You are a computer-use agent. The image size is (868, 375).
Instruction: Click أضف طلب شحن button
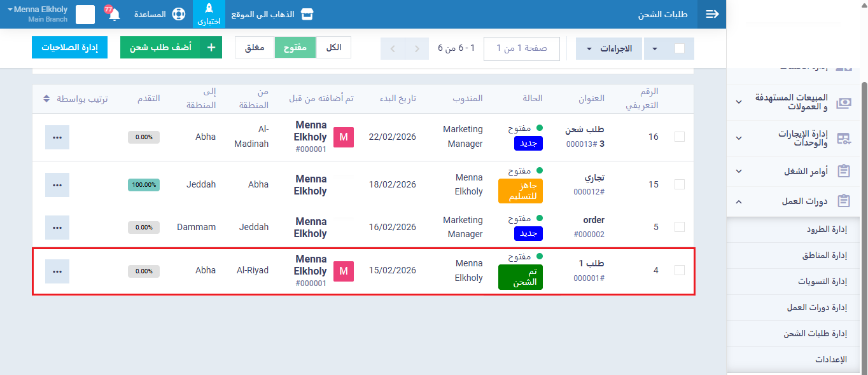coord(171,48)
